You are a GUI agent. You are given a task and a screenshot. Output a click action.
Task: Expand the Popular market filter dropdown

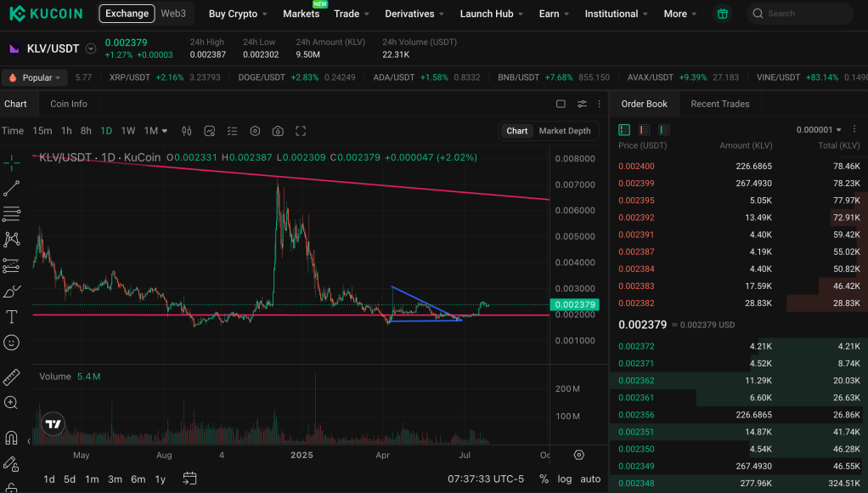[x=35, y=77]
